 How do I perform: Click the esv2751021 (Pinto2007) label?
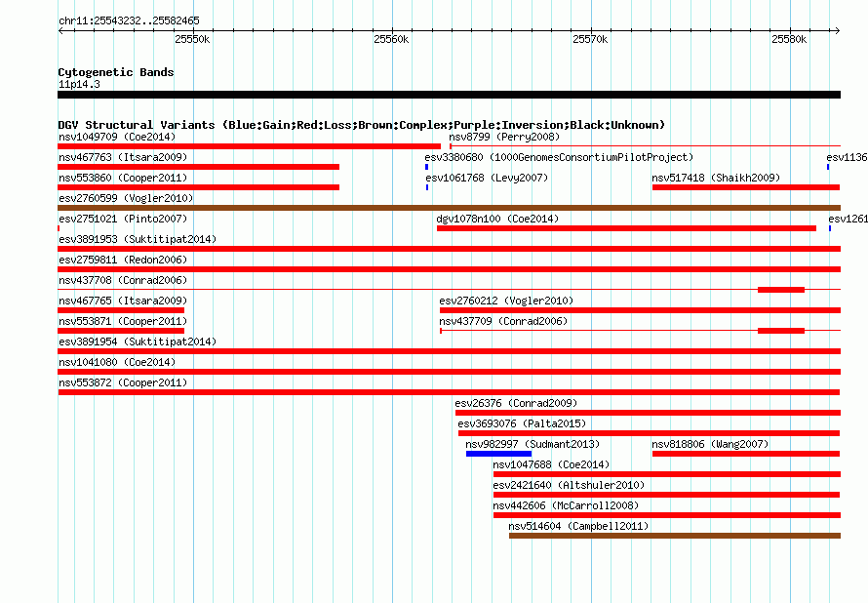(123, 219)
